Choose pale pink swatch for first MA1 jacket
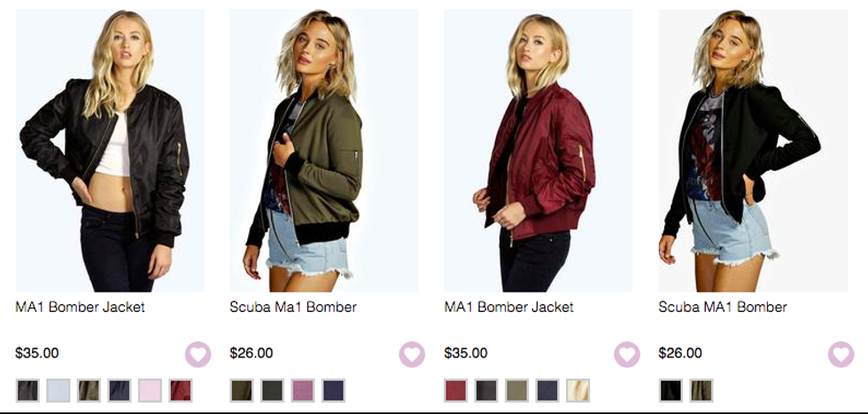868x414 pixels. (150, 391)
